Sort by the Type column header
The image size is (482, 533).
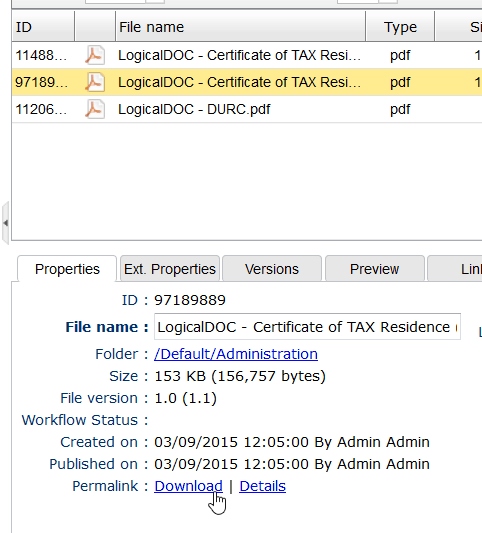click(x=400, y=27)
